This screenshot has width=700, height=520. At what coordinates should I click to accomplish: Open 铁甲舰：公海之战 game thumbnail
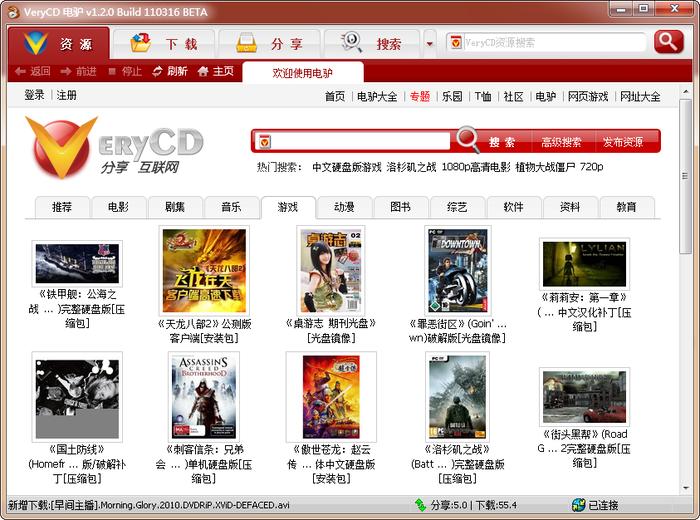(x=77, y=263)
